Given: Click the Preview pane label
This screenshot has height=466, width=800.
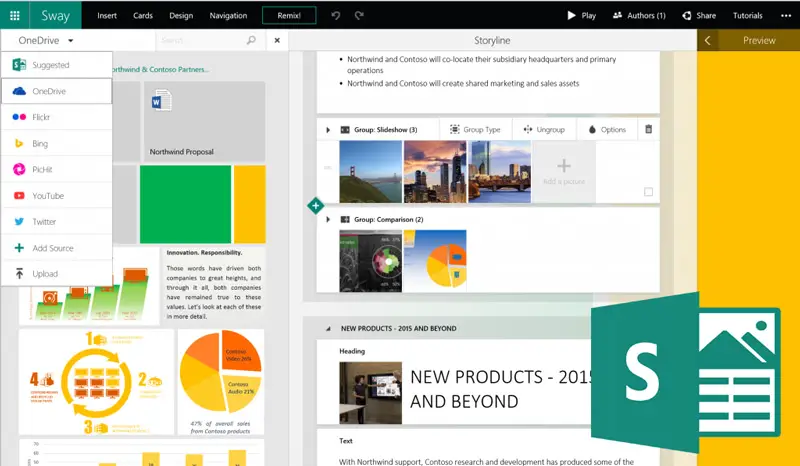Looking at the screenshot, I should 759,40.
